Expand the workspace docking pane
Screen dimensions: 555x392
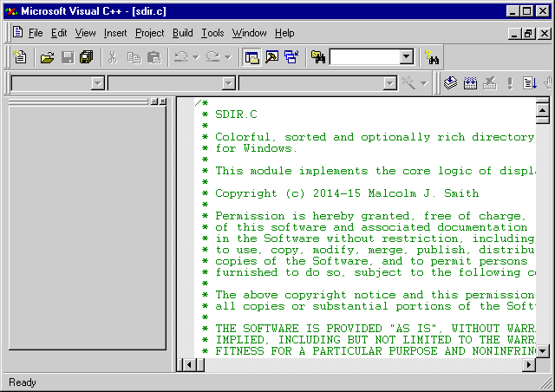coord(154,101)
